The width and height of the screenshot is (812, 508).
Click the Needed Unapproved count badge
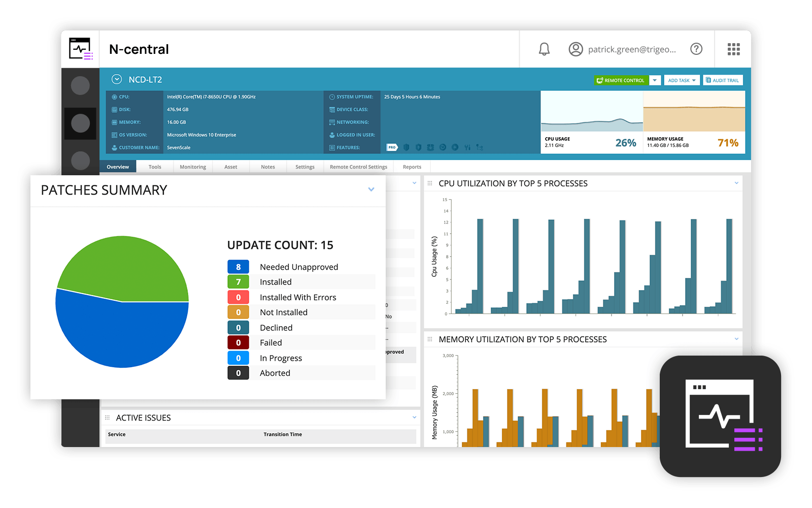(238, 266)
